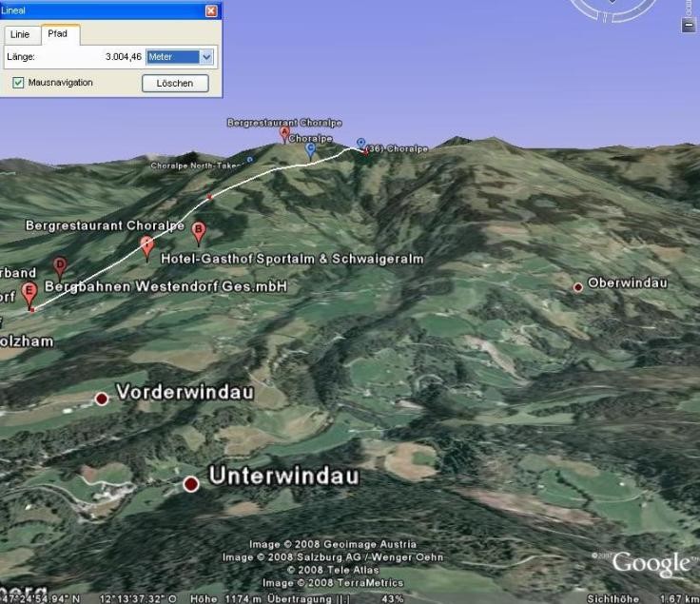Viewport: 700px width, 604px height.
Task: Switch to the Linie tab
Action: [20, 34]
